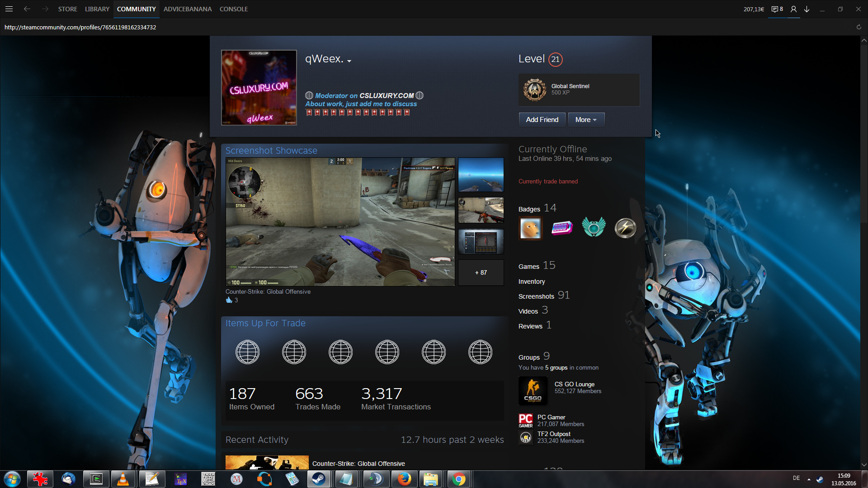Click the notifications icon showing 8
This screenshot has height=488, width=868.
point(777,9)
